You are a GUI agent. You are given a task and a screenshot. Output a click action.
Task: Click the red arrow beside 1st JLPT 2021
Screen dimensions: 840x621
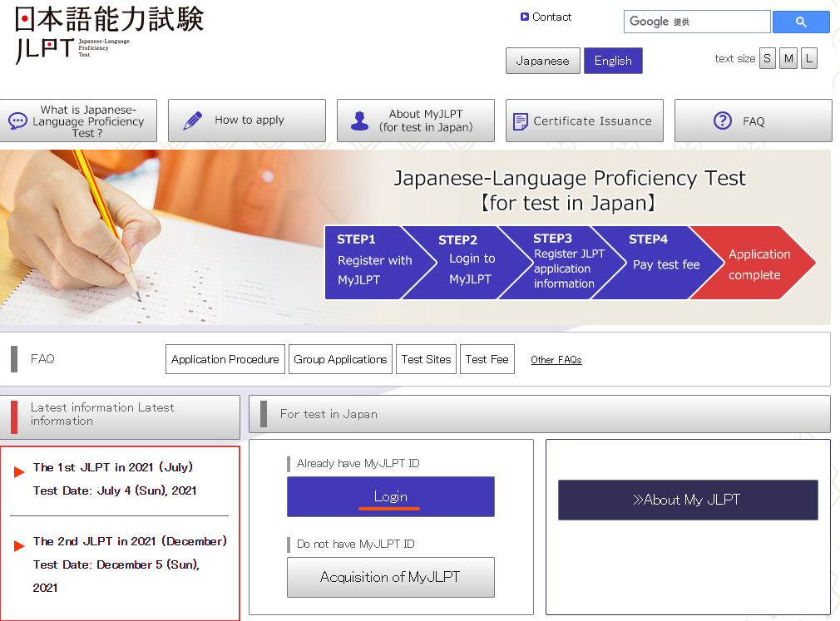tap(19, 472)
